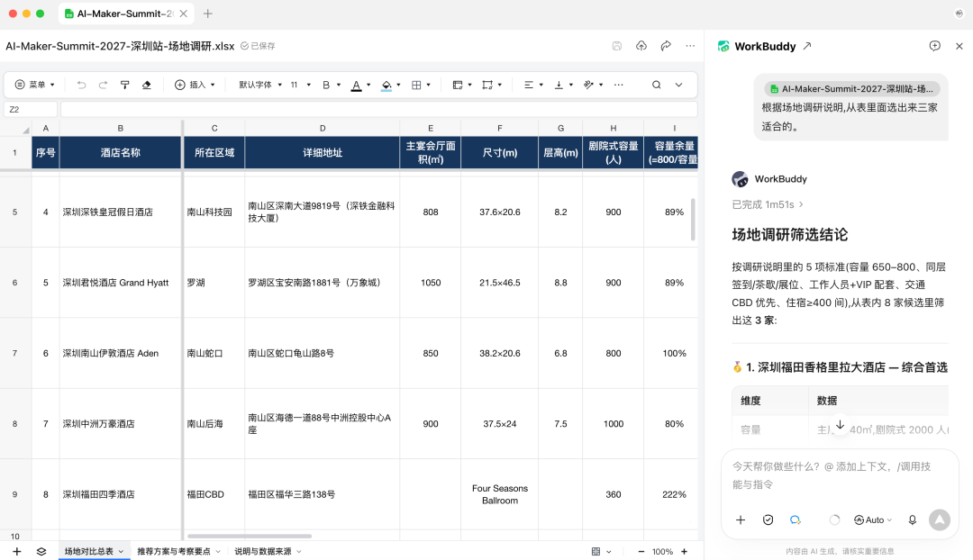The width and height of the screenshot is (973, 560).
Task: Open the document's more options menu
Action: coord(690,46)
